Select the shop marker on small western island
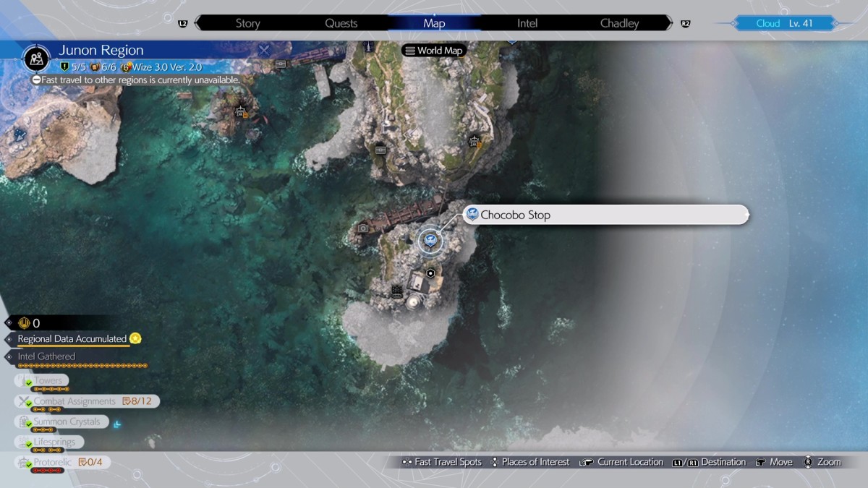 (x=241, y=113)
